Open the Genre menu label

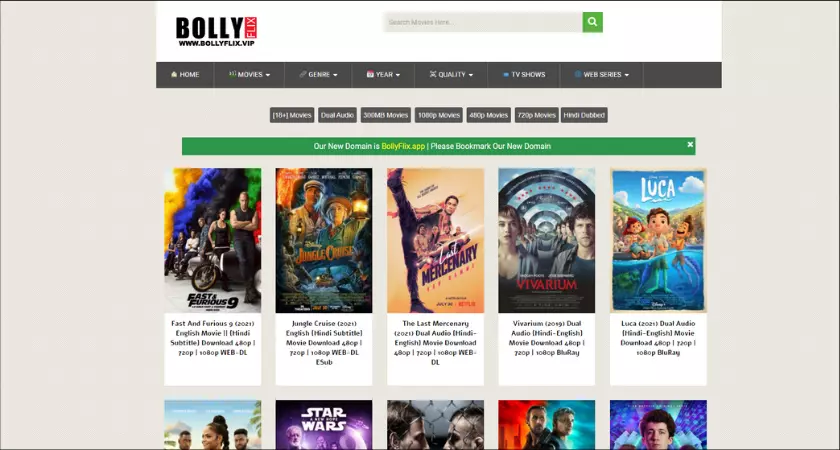point(319,74)
